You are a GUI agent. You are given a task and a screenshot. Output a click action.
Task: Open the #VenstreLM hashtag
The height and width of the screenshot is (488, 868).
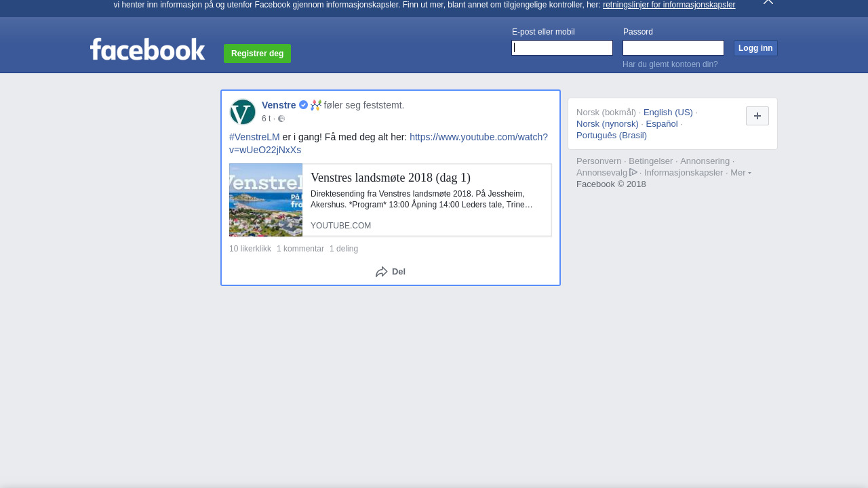[x=254, y=137]
